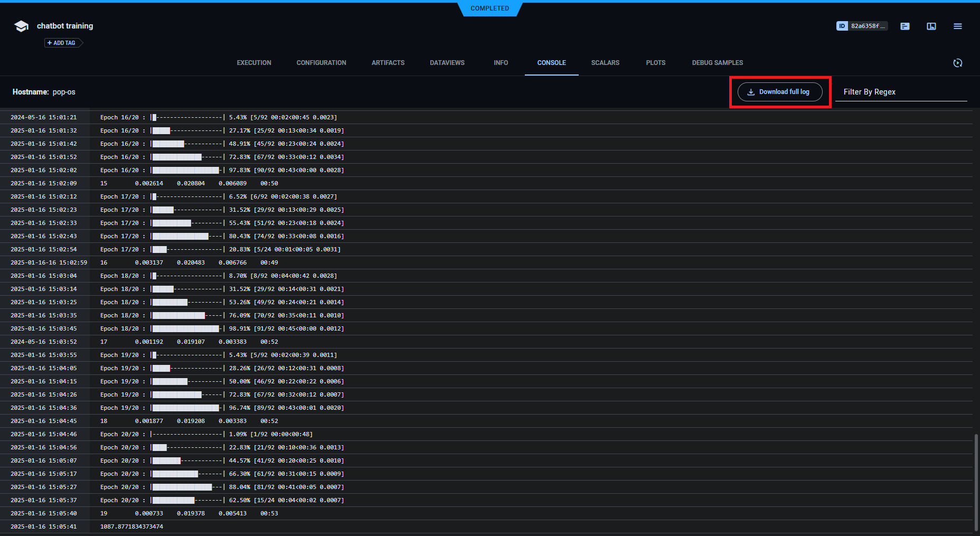
Task: Add a tag using the ADD TAG button
Action: 62,43
